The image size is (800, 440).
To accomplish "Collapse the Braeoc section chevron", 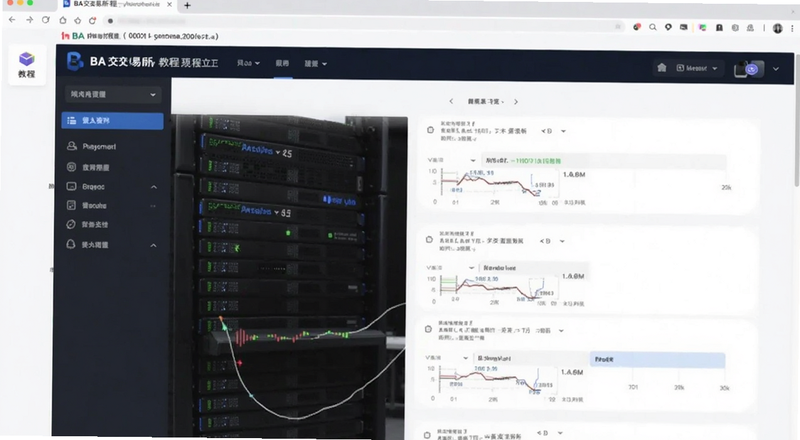I will [x=154, y=187].
